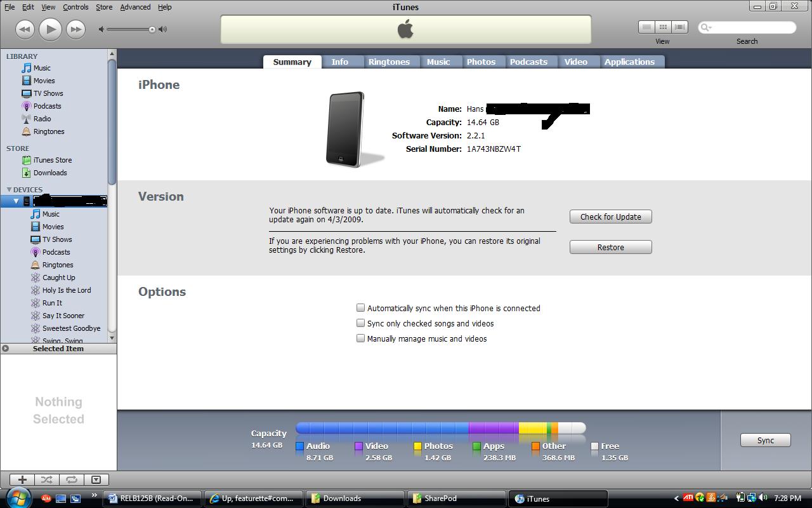The width and height of the screenshot is (812, 508).
Task: Open SharePod from the taskbar
Action: pyautogui.click(x=456, y=498)
